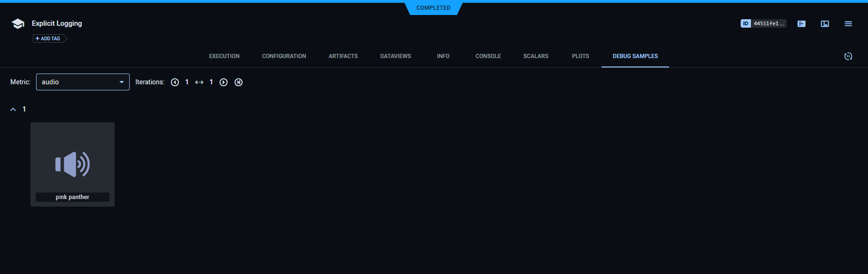
Task: Click the graduation cap experiment icon
Action: pos(18,24)
